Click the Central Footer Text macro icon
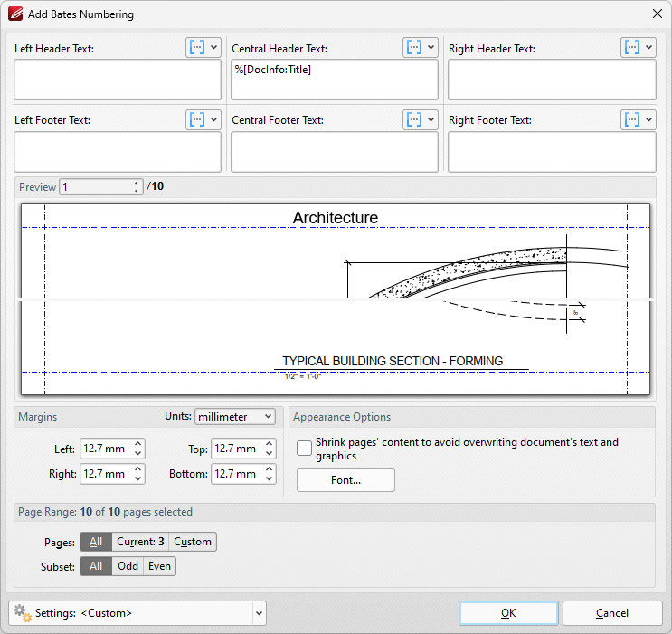This screenshot has height=634, width=672. (x=414, y=119)
